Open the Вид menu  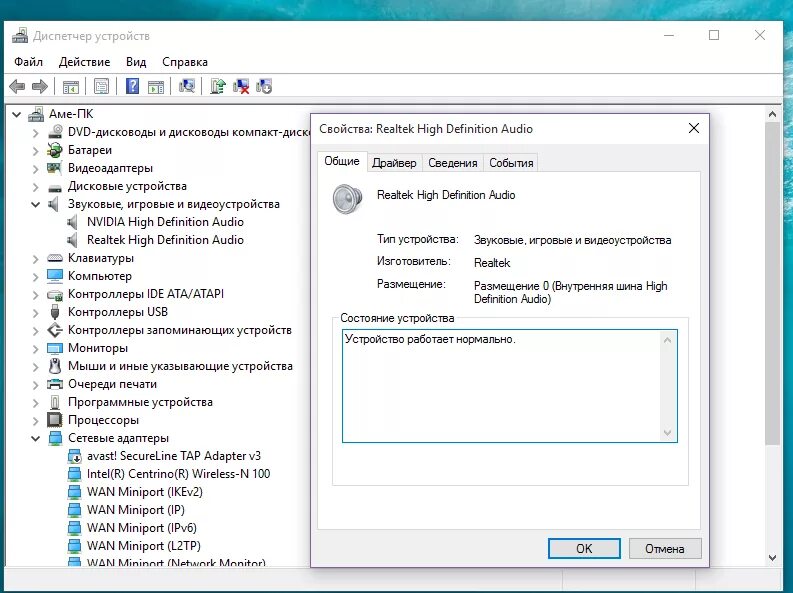click(x=136, y=62)
